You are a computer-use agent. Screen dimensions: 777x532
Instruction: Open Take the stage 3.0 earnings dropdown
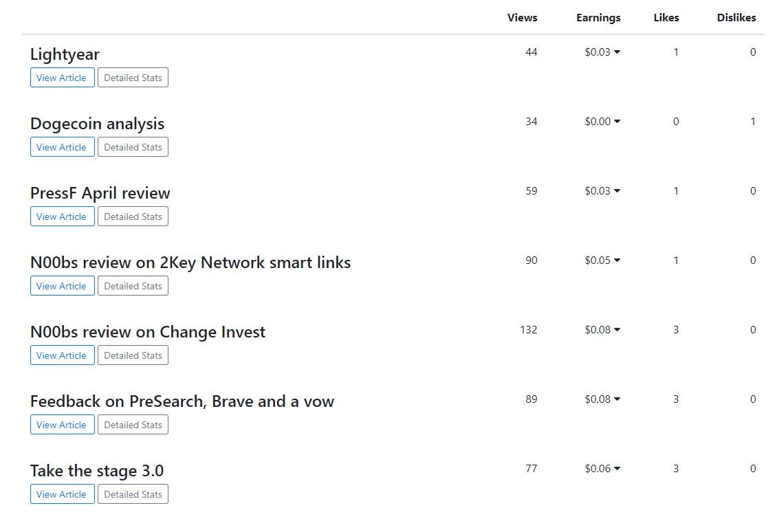point(602,468)
